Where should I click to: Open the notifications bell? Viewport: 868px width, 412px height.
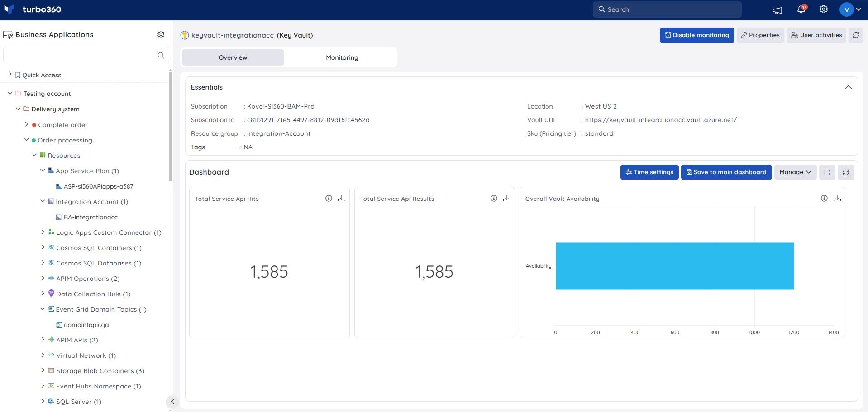coord(801,9)
